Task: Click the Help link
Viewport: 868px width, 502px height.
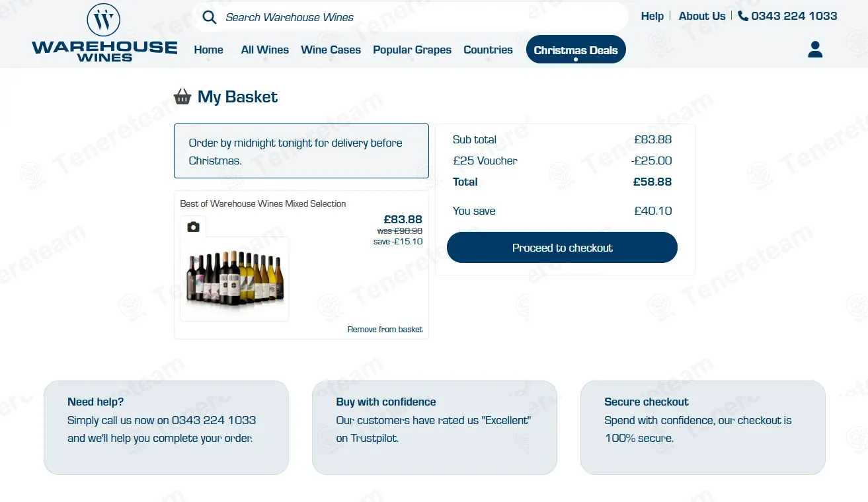Action: click(x=652, y=16)
